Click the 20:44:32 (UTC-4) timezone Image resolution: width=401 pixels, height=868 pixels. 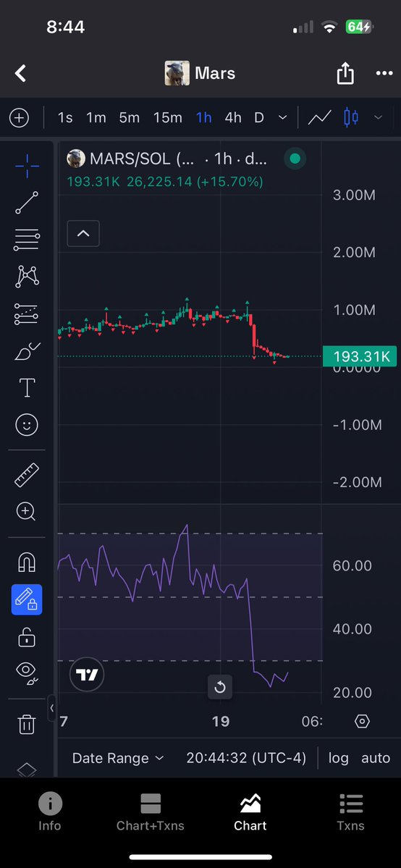(x=247, y=758)
